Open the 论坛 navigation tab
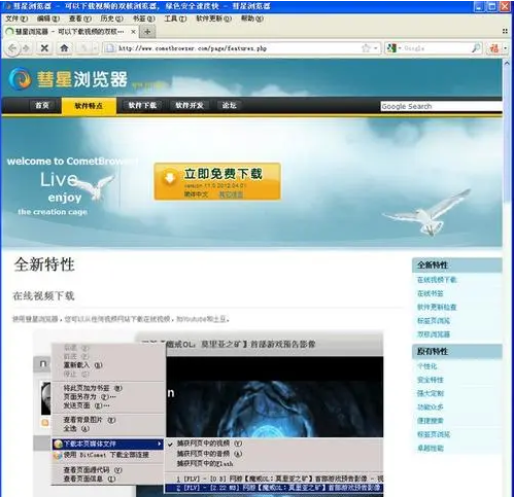 229,106
